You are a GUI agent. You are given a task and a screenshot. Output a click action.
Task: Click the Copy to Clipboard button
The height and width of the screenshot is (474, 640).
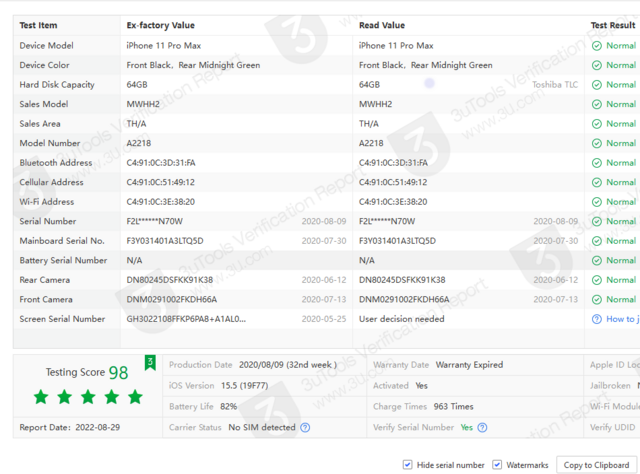(x=596, y=465)
